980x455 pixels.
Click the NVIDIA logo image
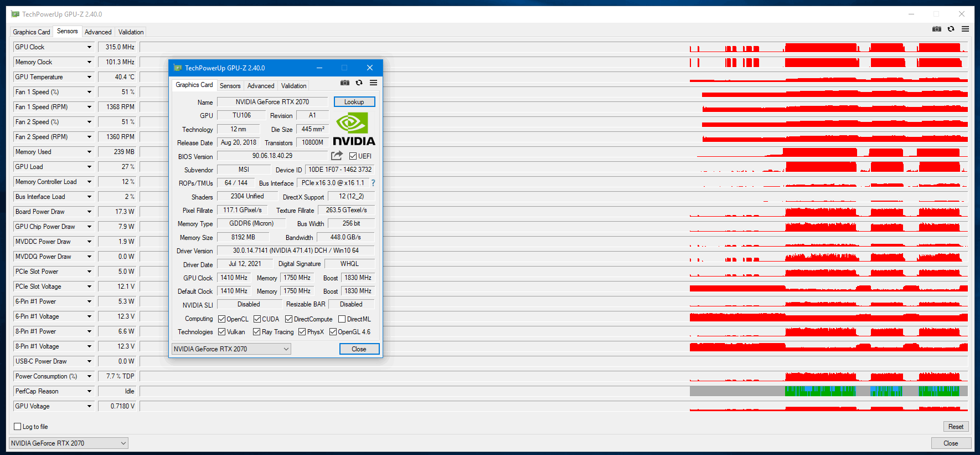click(x=354, y=129)
